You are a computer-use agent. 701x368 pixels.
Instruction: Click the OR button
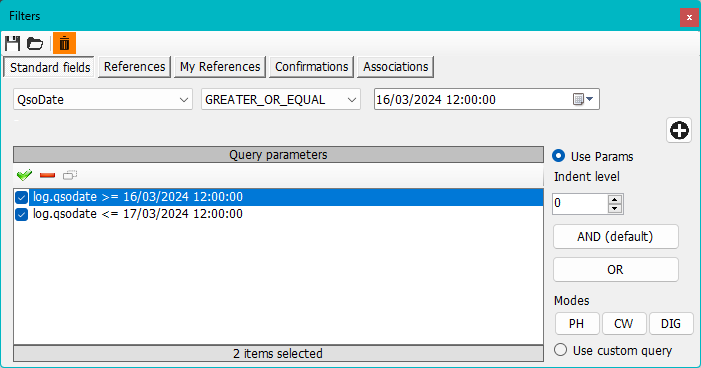pos(616,270)
